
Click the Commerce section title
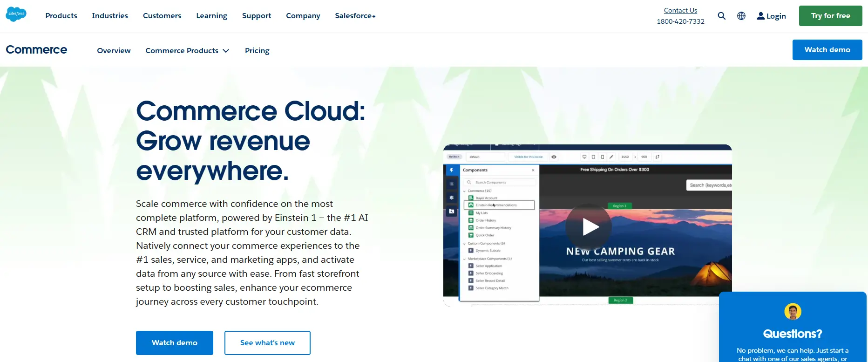coord(36,50)
